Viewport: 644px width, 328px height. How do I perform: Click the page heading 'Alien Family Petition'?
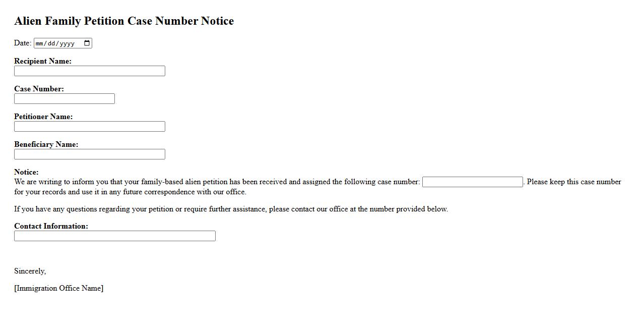point(124,21)
